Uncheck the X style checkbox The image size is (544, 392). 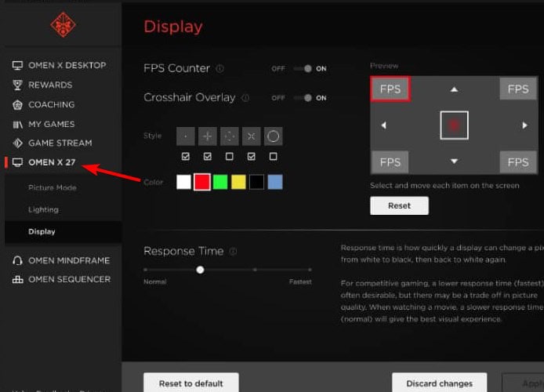coord(251,157)
